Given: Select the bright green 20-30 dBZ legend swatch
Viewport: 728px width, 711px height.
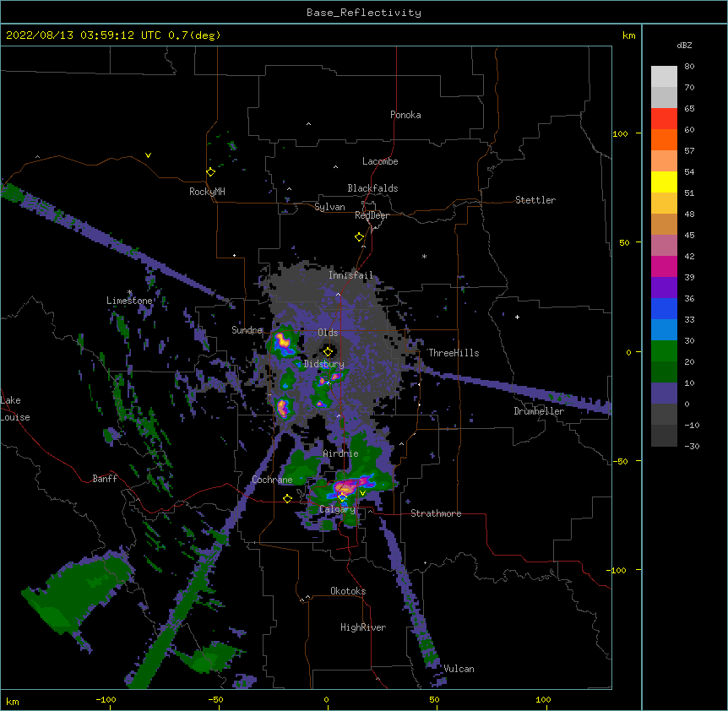Looking at the screenshot, I should [664, 351].
